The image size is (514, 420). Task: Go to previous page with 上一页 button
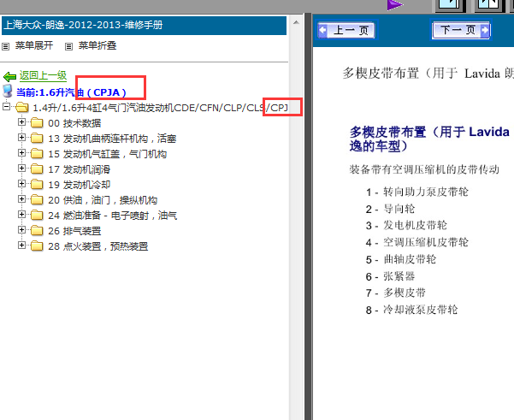(x=346, y=31)
